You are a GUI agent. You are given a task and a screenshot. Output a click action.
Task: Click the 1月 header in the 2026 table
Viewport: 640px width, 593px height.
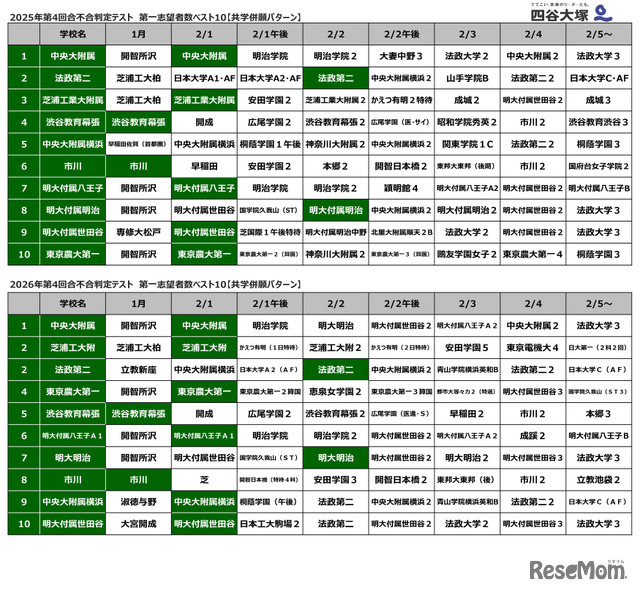pyautogui.click(x=138, y=303)
